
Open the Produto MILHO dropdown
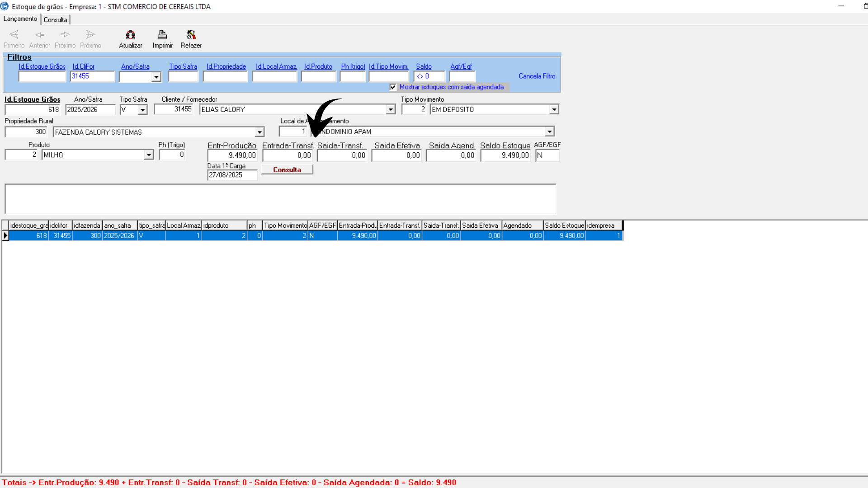click(x=149, y=155)
